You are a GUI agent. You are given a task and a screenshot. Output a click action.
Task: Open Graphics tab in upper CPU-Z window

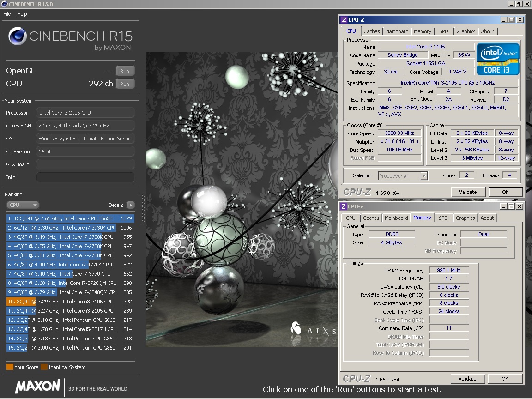[465, 31]
